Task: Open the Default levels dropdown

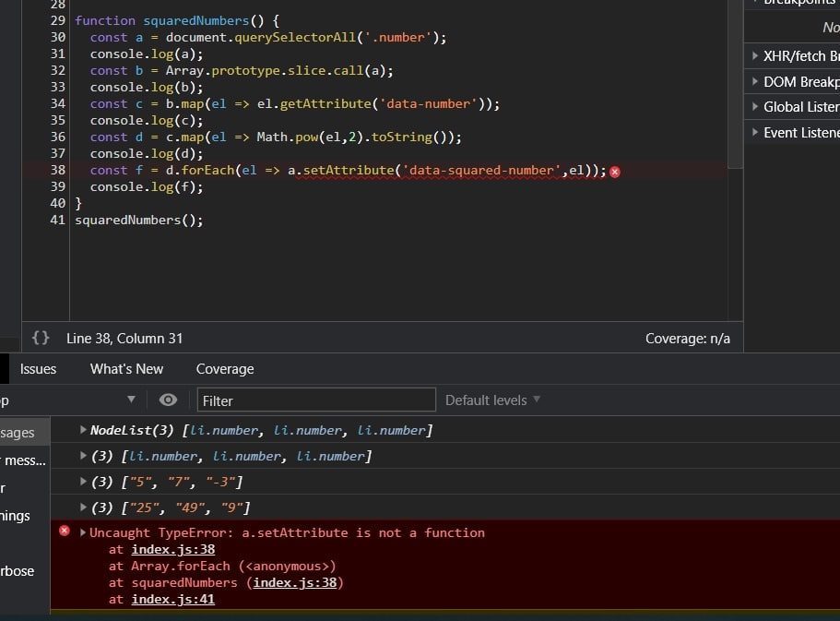Action: click(x=492, y=400)
